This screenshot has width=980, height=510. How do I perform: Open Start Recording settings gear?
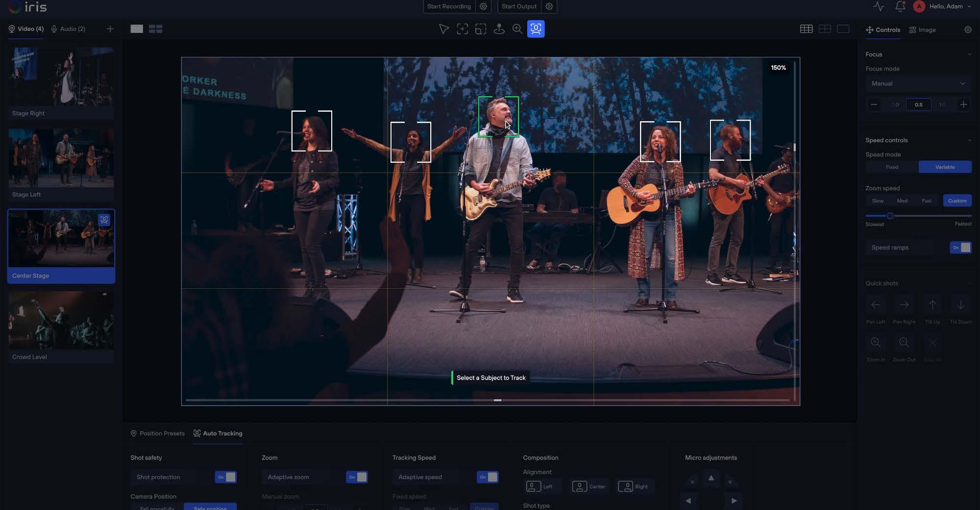point(483,6)
